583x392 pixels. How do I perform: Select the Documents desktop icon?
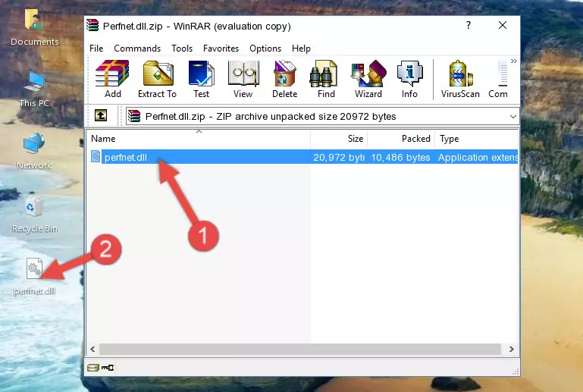tap(34, 27)
